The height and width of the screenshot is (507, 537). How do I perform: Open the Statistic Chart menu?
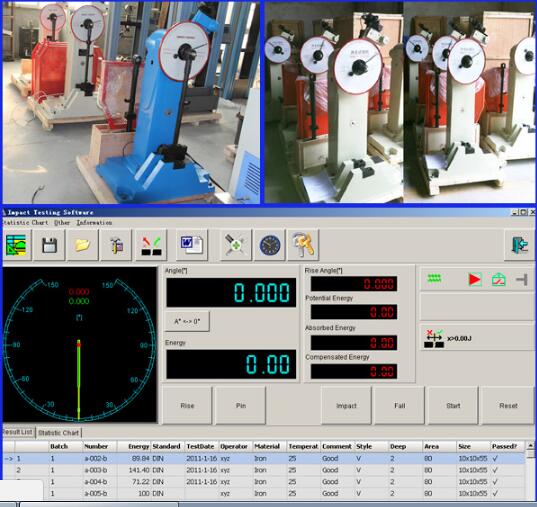coord(25,223)
